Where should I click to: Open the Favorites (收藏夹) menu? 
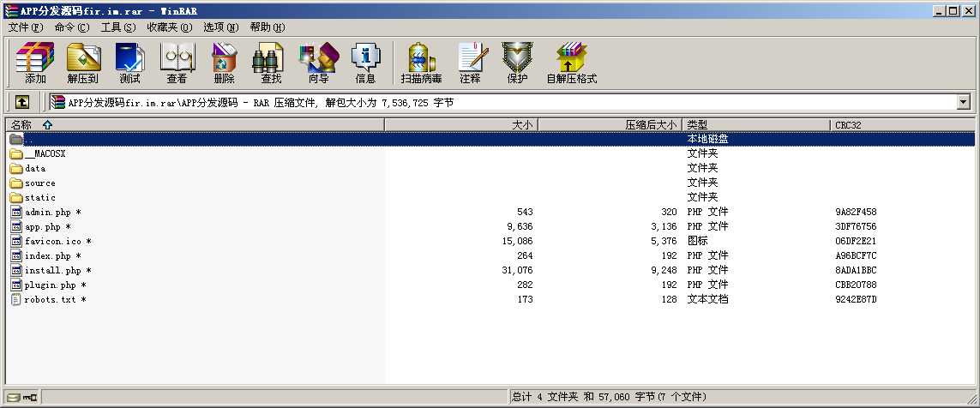pyautogui.click(x=170, y=27)
